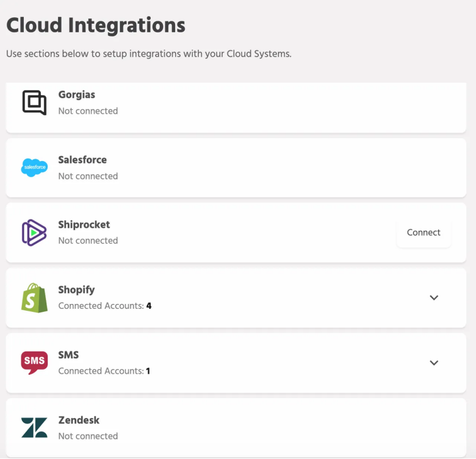Click the Gorgias integration name
476x459 pixels.
point(76,95)
